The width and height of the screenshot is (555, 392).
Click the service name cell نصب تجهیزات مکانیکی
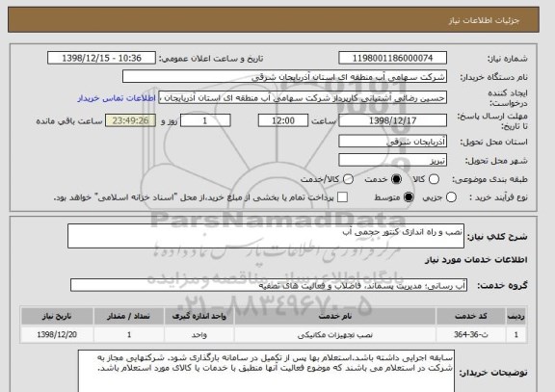tap(335, 334)
